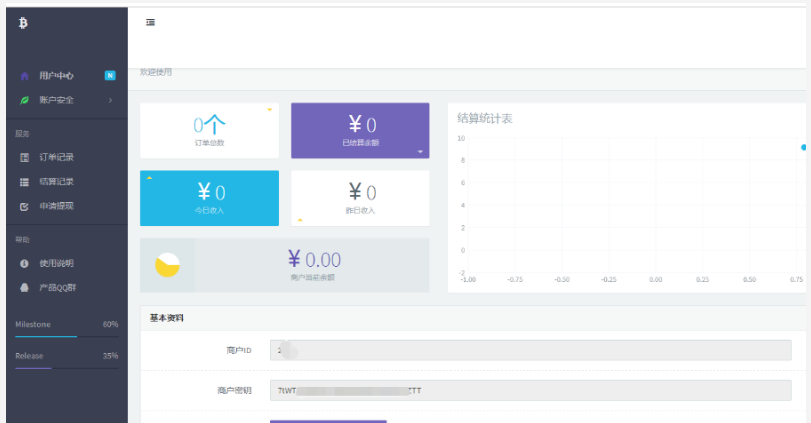The image size is (811, 423).
Task: Click the Milestone 60% label
Action: [x=67, y=324]
